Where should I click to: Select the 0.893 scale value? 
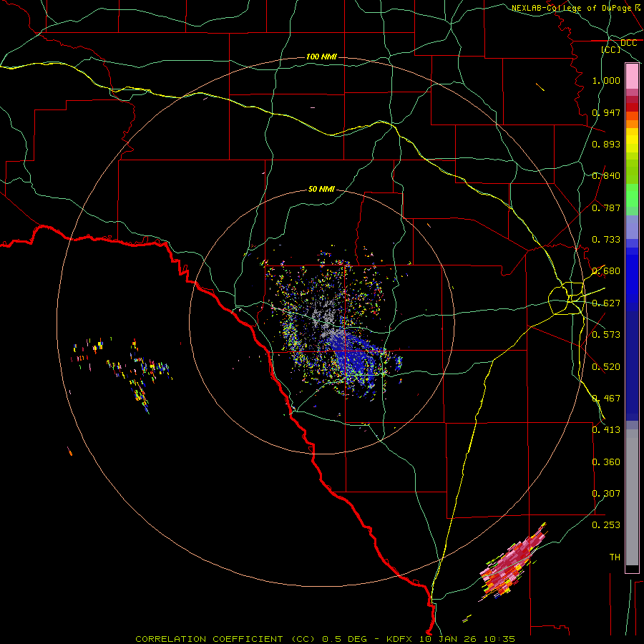tap(606, 144)
